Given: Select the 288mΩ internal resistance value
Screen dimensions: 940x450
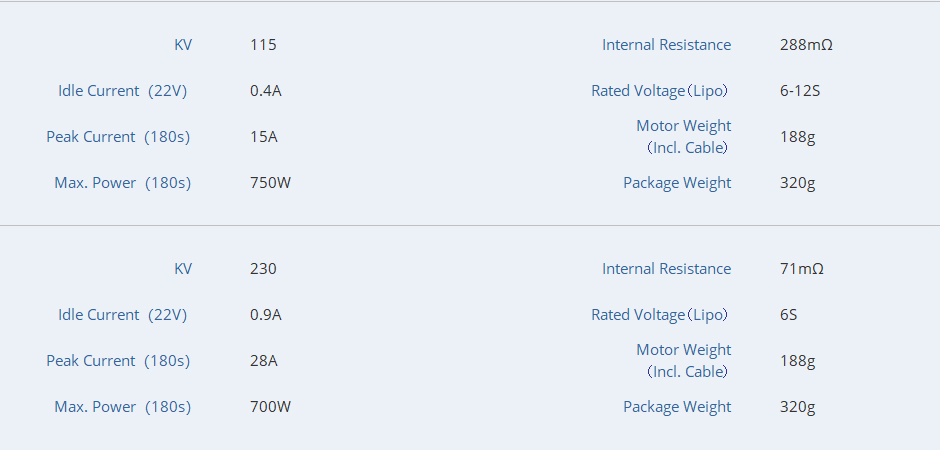Looking at the screenshot, I should pos(806,45).
